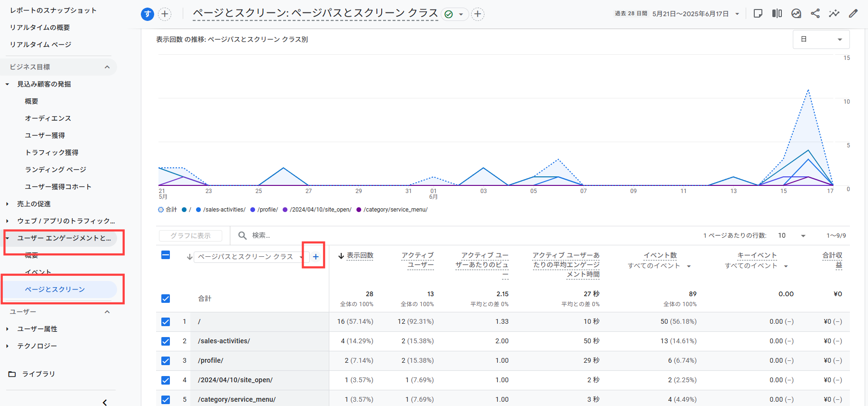Sort by 合計収益 column header
The height and width of the screenshot is (406, 868).
[832, 261]
